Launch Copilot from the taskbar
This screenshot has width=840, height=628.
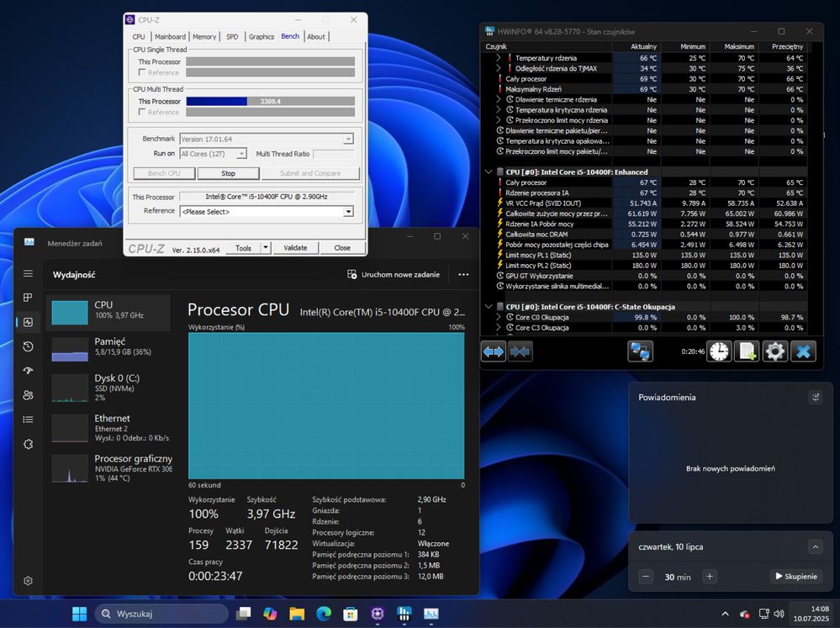point(270,614)
